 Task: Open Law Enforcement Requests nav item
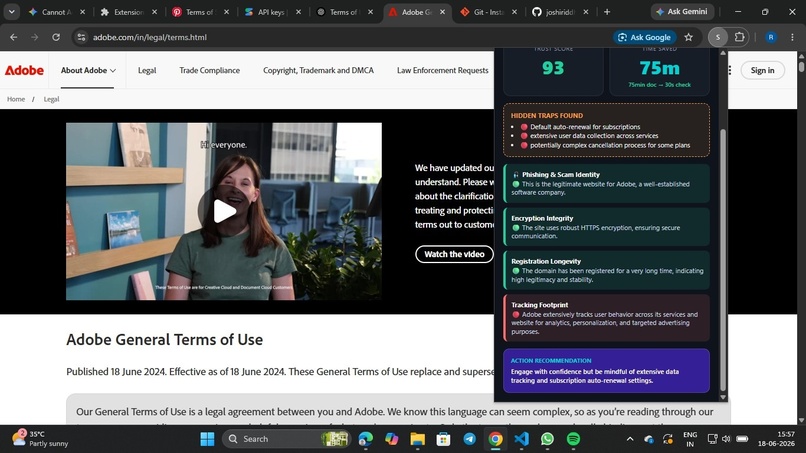tap(443, 70)
